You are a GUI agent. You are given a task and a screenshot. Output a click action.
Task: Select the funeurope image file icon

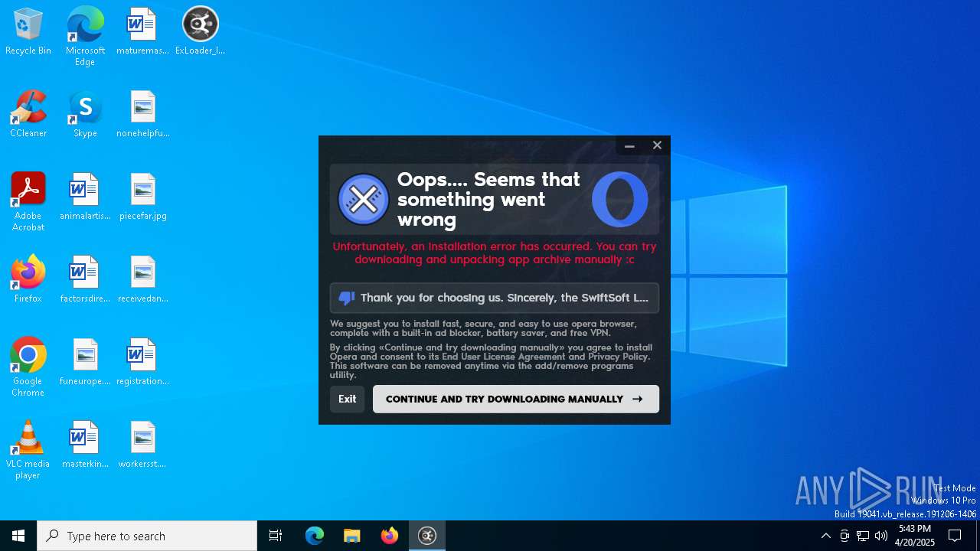coord(85,362)
